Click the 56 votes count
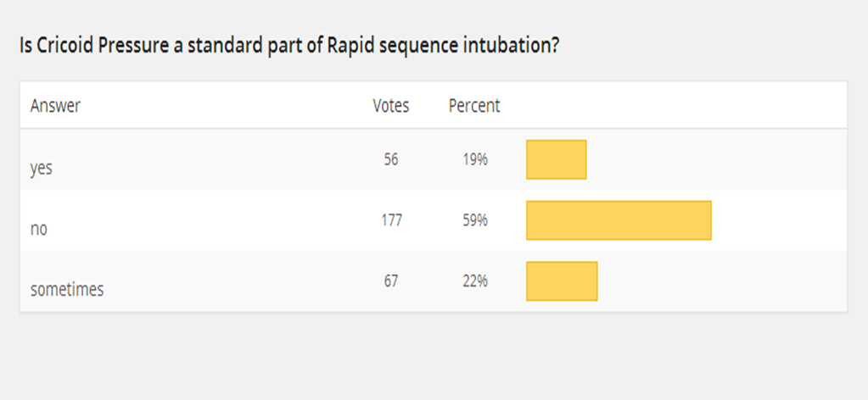 click(x=390, y=158)
